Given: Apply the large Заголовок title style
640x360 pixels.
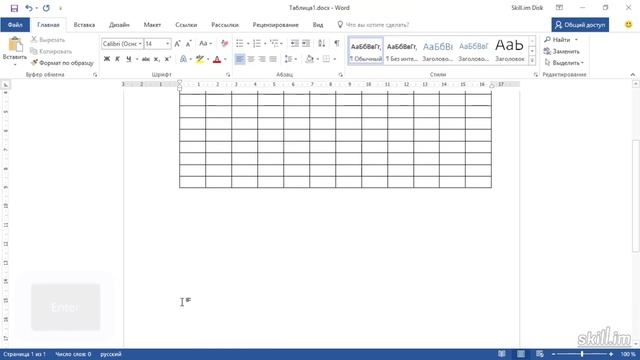Looking at the screenshot, I should point(510,51).
